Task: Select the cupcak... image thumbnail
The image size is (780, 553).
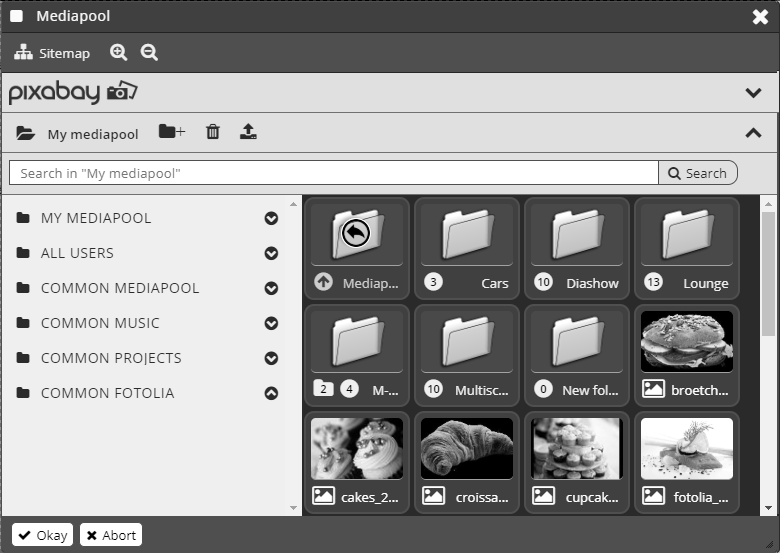Action: click(x=577, y=449)
